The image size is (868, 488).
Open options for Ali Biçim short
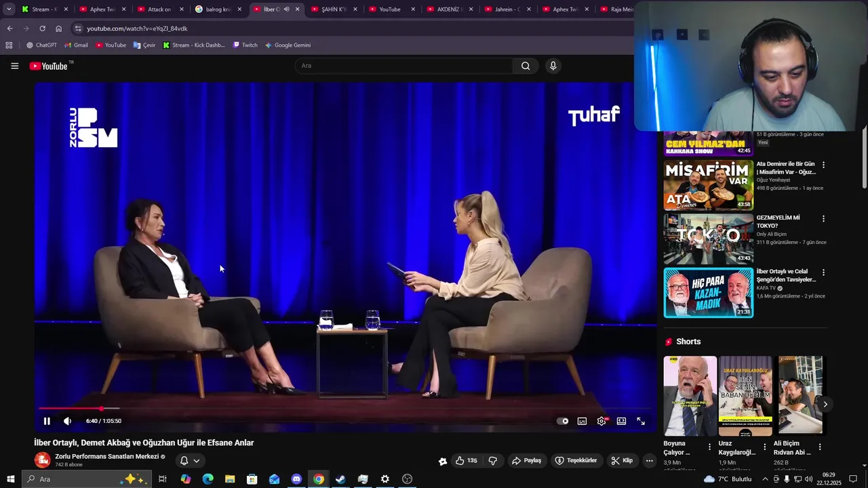[x=820, y=447]
